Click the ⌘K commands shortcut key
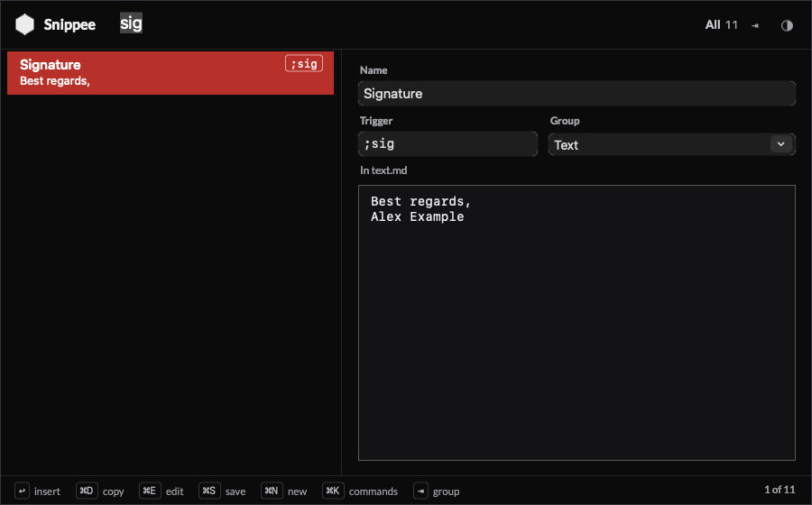 point(333,491)
